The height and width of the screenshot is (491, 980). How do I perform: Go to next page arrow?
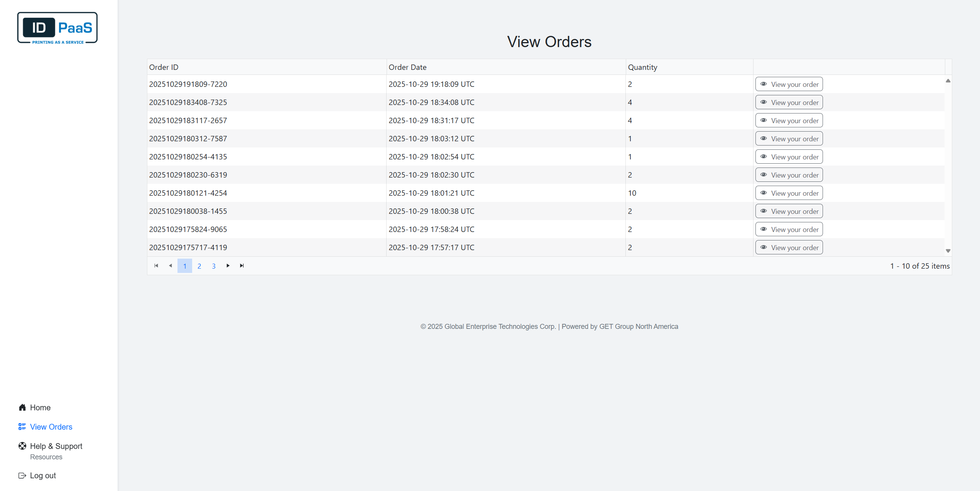click(228, 266)
